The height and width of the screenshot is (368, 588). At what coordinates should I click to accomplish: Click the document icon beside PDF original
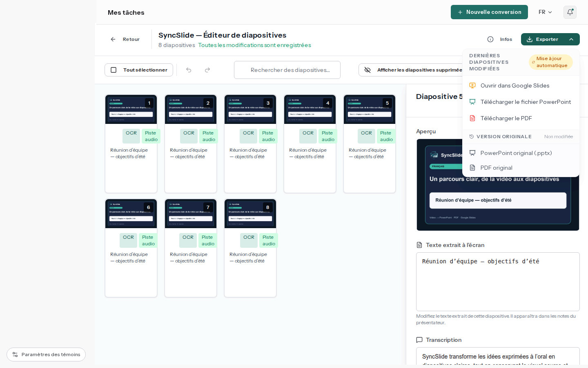pyautogui.click(x=472, y=168)
